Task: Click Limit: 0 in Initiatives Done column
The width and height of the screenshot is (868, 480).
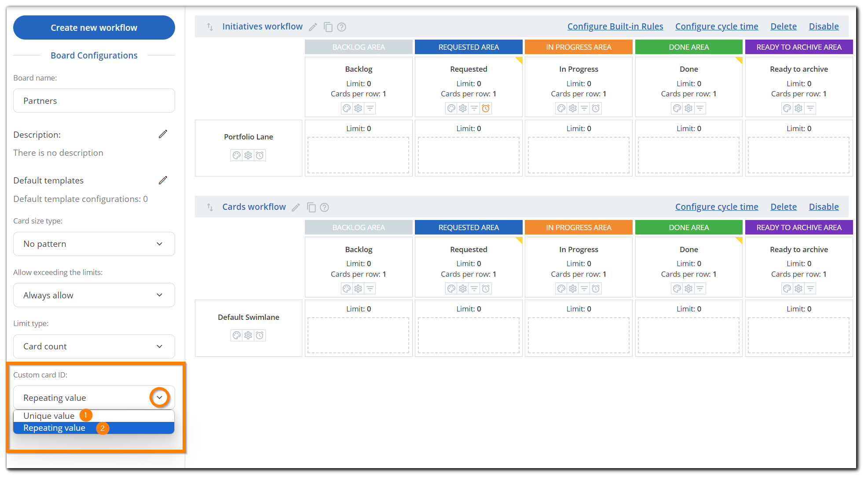Action: click(x=689, y=84)
